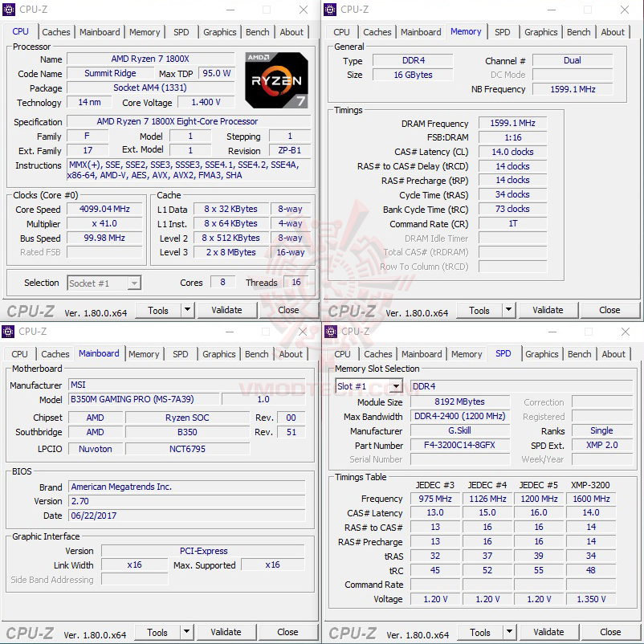Image resolution: width=644 pixels, height=644 pixels.
Task: Expand the Tools dropdown arrow in the Memory window
Action: [x=508, y=310]
